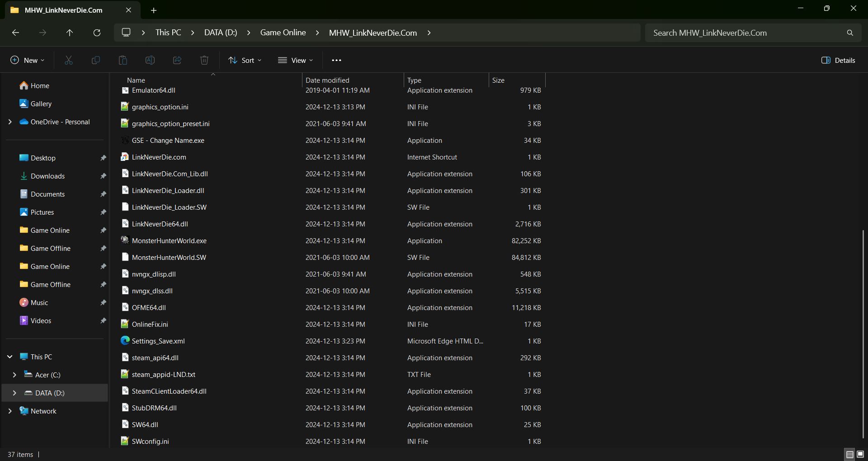The width and height of the screenshot is (868, 461).
Task: Click the Up to parent folder arrow
Action: coord(70,33)
